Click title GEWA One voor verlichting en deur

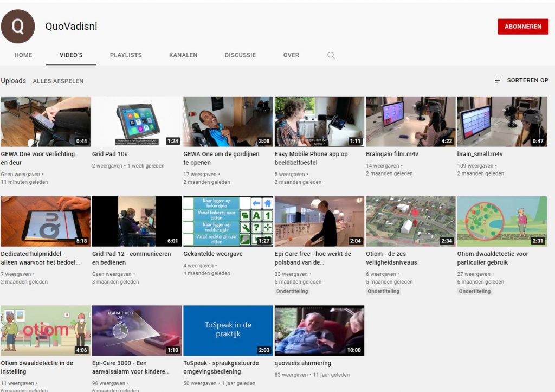(x=38, y=158)
